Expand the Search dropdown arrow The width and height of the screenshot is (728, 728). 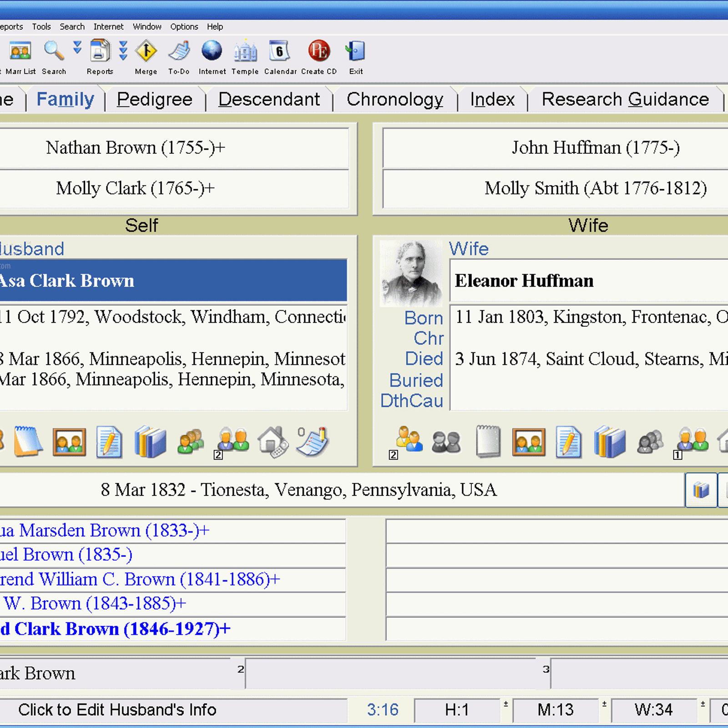point(77,47)
